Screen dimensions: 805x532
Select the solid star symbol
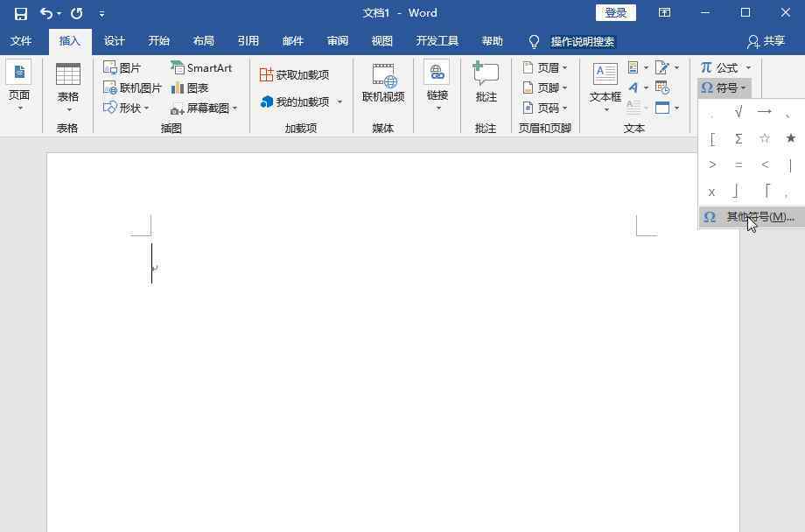(x=790, y=138)
